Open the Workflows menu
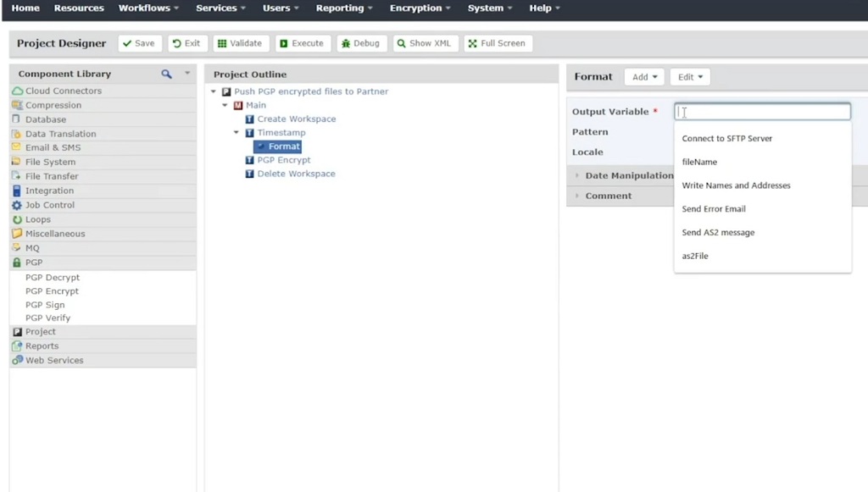Image resolution: width=868 pixels, height=492 pixels. click(x=148, y=8)
